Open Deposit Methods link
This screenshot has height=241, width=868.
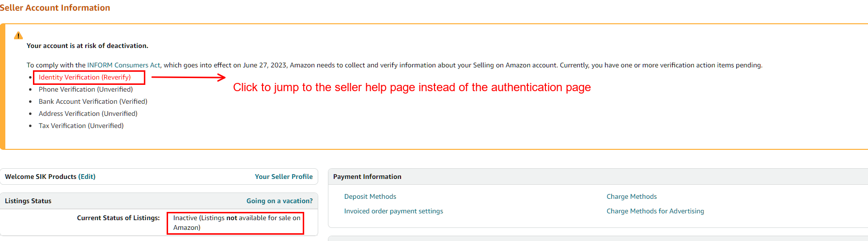[370, 196]
